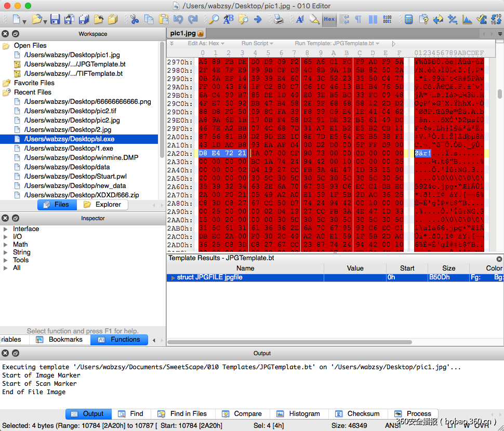
Task: Expand the Math functions category
Action: pos(6,245)
